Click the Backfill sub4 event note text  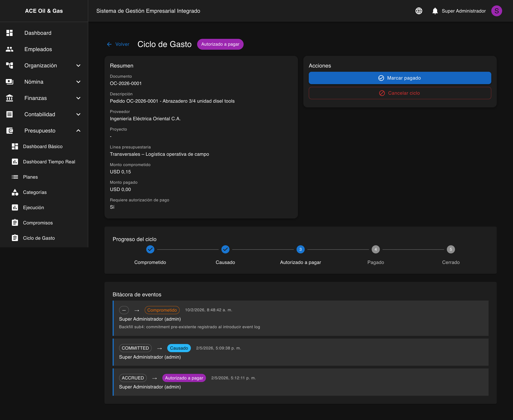point(189,327)
